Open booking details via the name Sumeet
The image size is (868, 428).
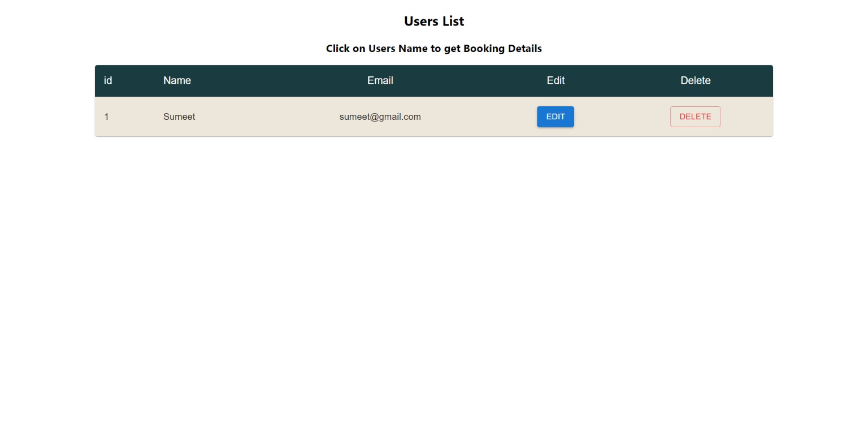(x=179, y=116)
